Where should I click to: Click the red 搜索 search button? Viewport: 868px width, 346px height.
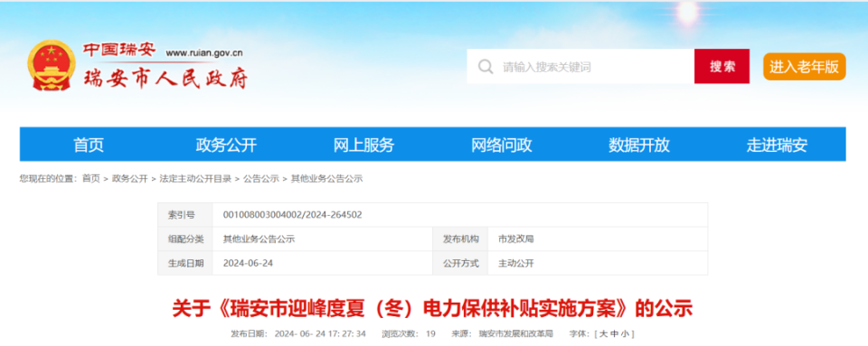722,66
